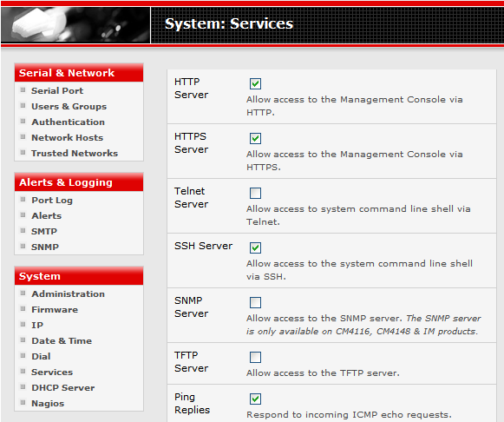Viewport: 504px width, 422px height.
Task: Click the SSH Server label
Action: pyautogui.click(x=203, y=246)
